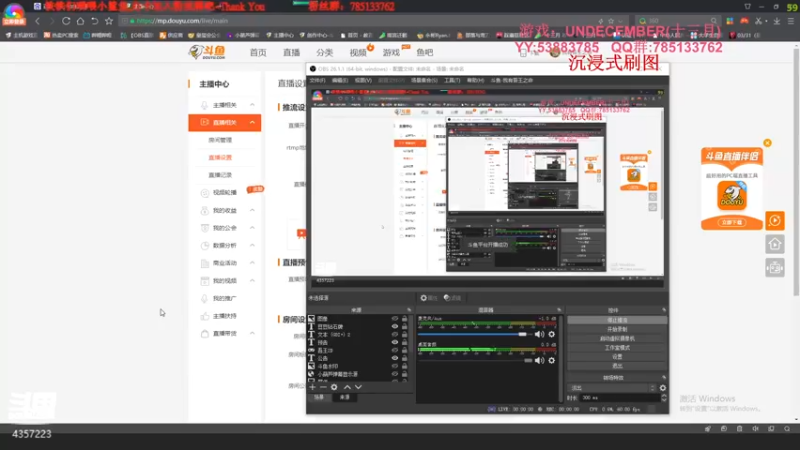Toggle lock on the 斗鱼水印 source

[405, 366]
